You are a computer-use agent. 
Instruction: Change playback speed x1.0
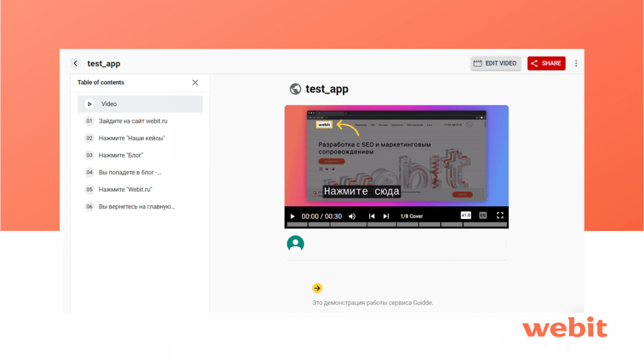[466, 215]
